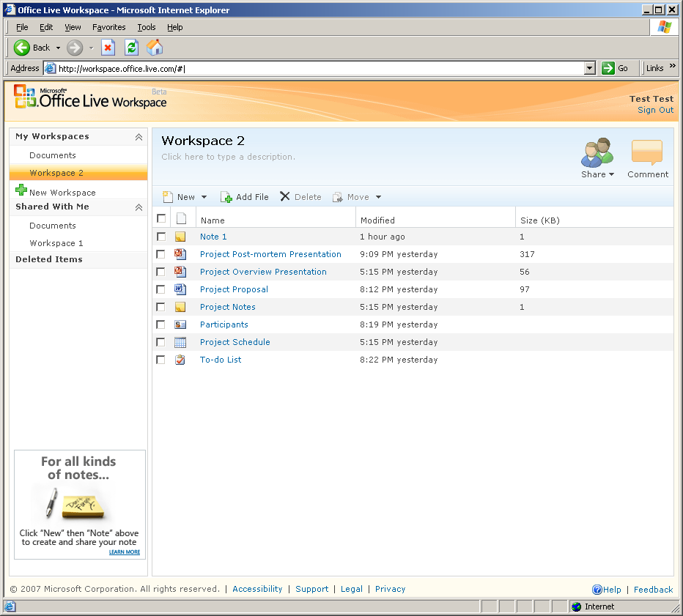Open the File menu
The height and width of the screenshot is (616, 683).
(22, 27)
